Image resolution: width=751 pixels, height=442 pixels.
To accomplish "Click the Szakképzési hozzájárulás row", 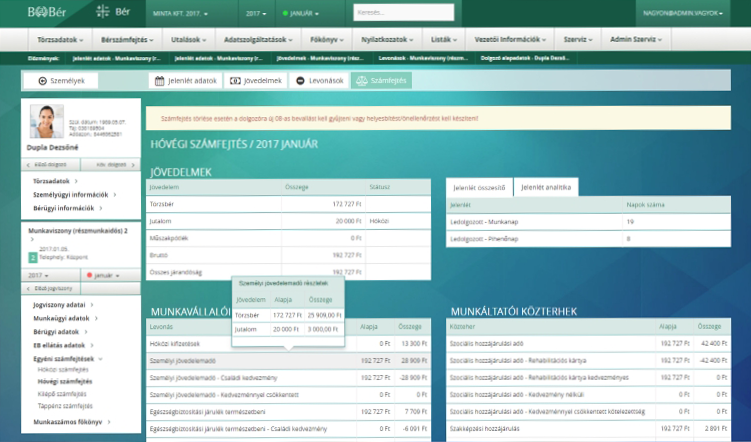I will (x=588, y=429).
